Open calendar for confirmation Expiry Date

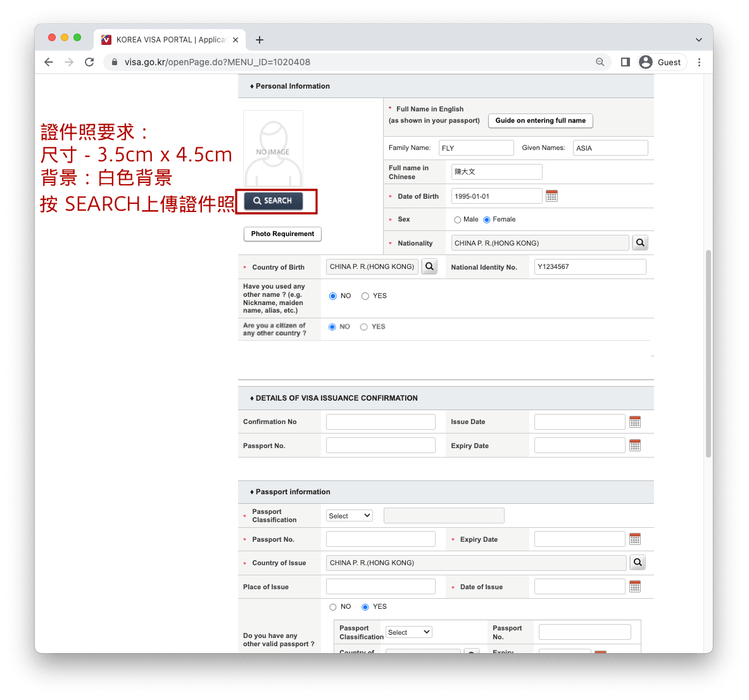(635, 446)
